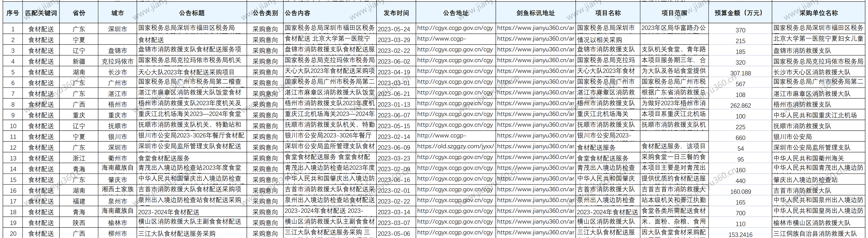Click the 省份 column header
868x238 pixels.
pos(79,13)
